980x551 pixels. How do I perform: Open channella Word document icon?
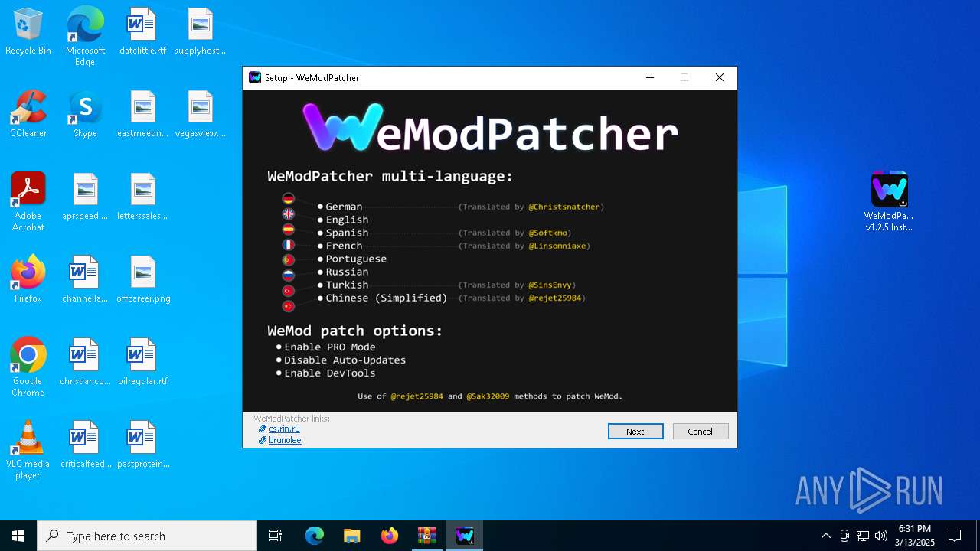click(85, 280)
